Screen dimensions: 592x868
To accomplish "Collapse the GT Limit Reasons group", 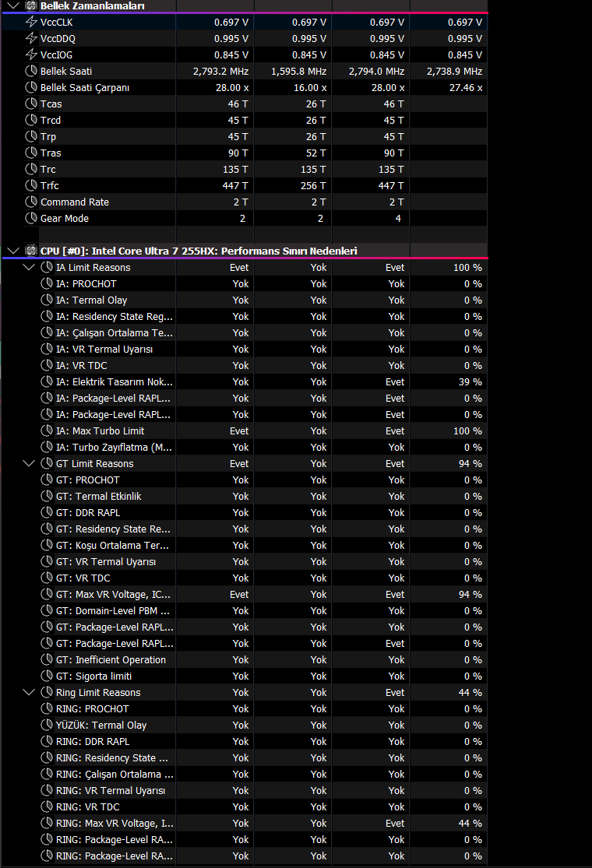I will pos(29,463).
